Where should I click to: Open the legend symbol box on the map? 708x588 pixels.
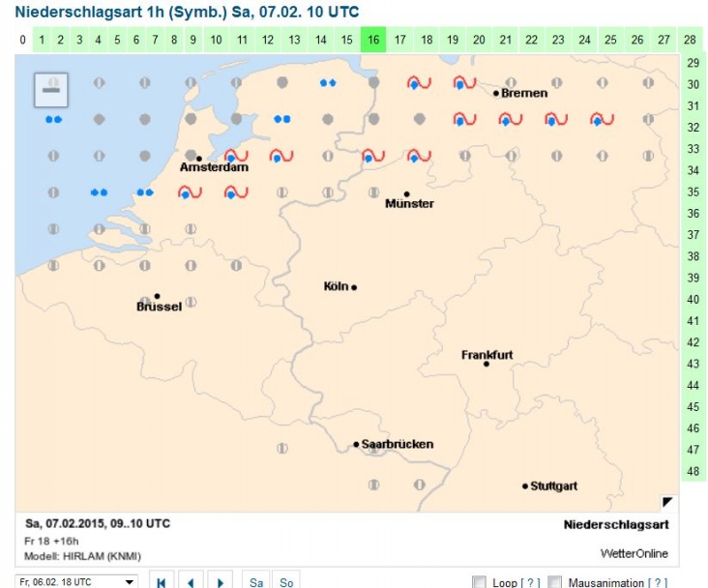pyautogui.click(x=51, y=90)
